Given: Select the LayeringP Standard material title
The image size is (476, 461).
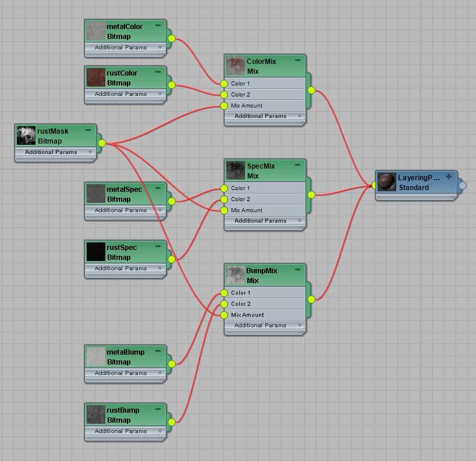Looking at the screenshot, I should coord(418,178).
